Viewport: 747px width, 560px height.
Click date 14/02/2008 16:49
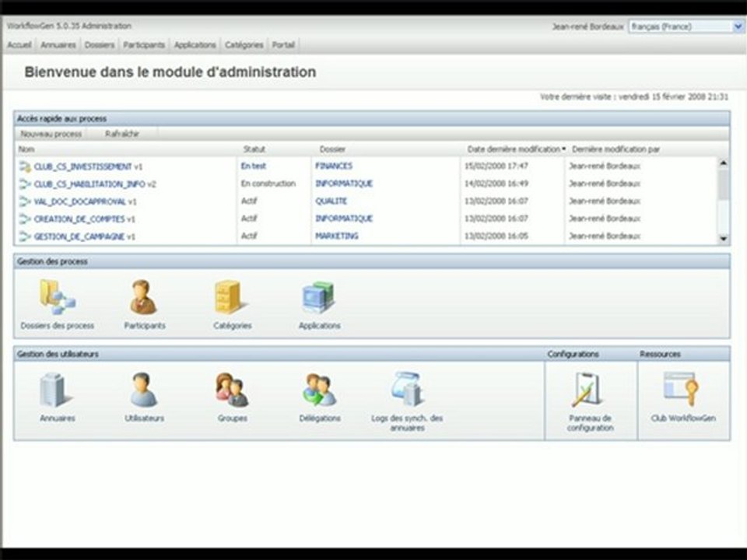click(496, 184)
